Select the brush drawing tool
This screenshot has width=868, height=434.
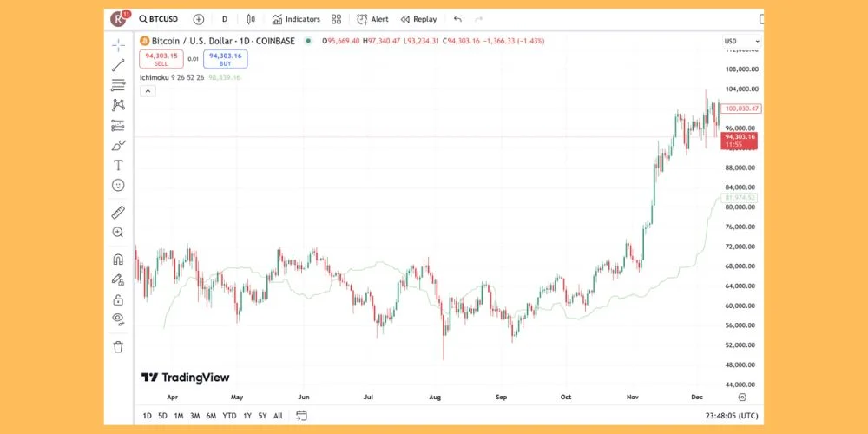tap(118, 145)
